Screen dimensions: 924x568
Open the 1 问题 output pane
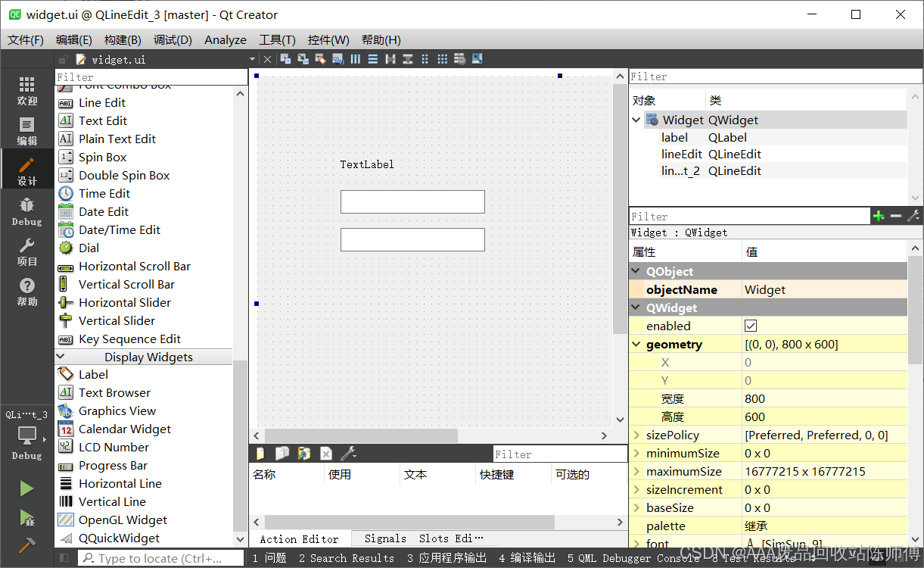coord(269,558)
